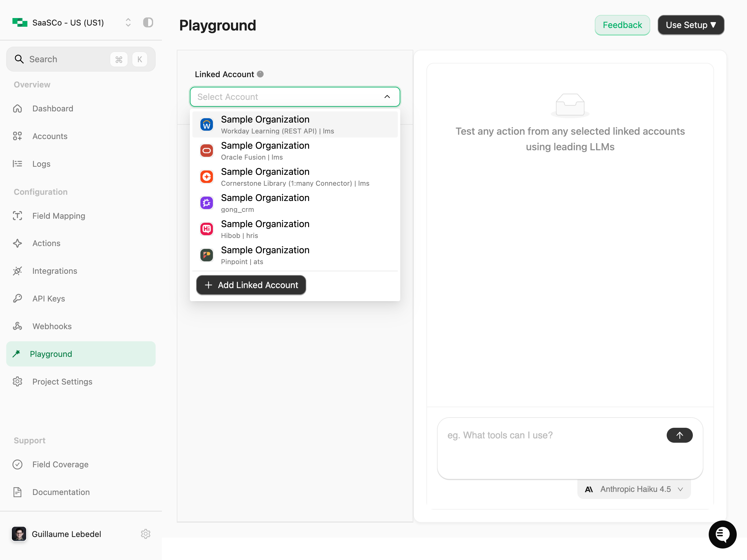Viewport: 747px width, 560px height.
Task: Open the chat support bubble icon
Action: click(722, 534)
